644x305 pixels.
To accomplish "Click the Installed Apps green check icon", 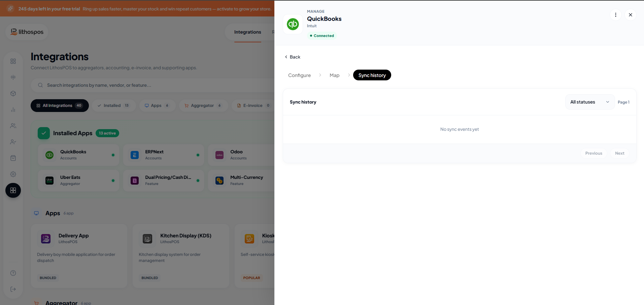I will point(44,133).
